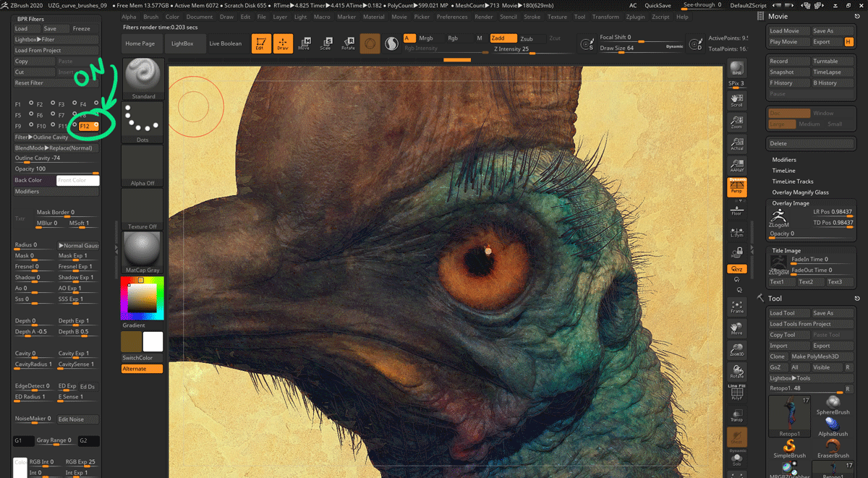Toggle Persp perspective view
Image resolution: width=868 pixels, height=478 pixels.
pyautogui.click(x=736, y=187)
